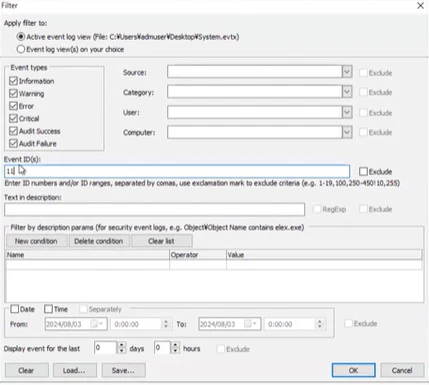Viewport: 429px width, 385px height.
Task: Click inside the Source combo box field
Action: (x=255, y=72)
